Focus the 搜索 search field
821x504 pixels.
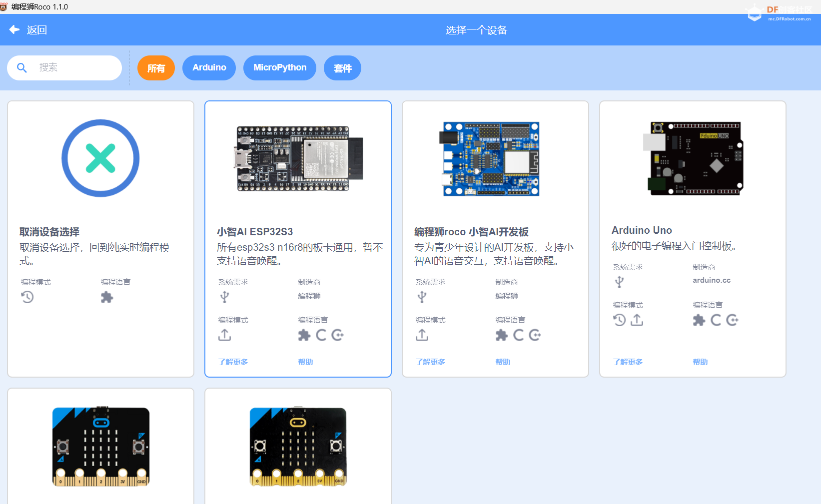point(64,68)
